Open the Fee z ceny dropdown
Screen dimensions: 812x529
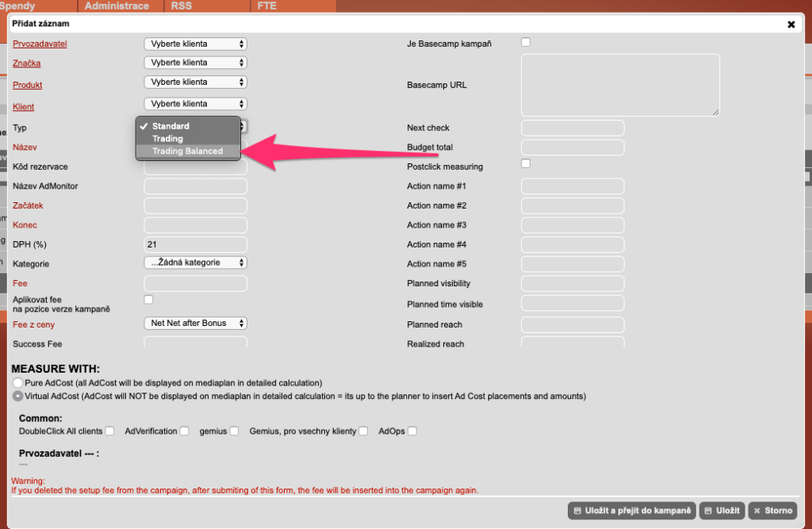pyautogui.click(x=195, y=324)
